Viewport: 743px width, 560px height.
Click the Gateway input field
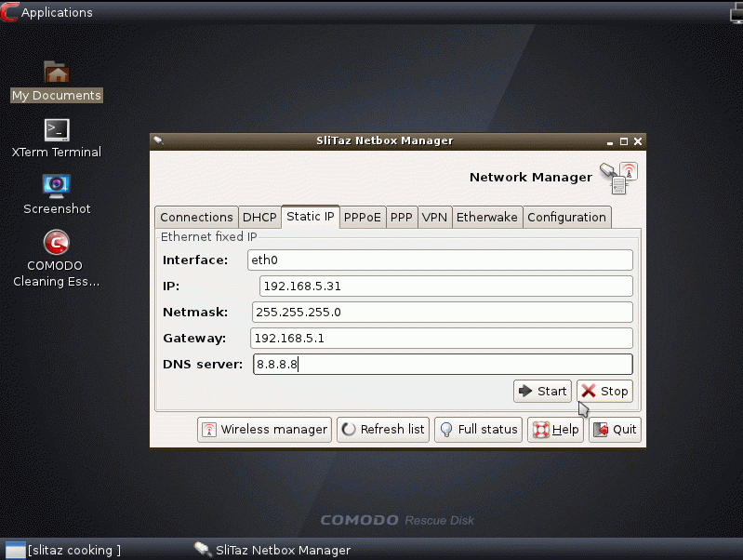441,338
